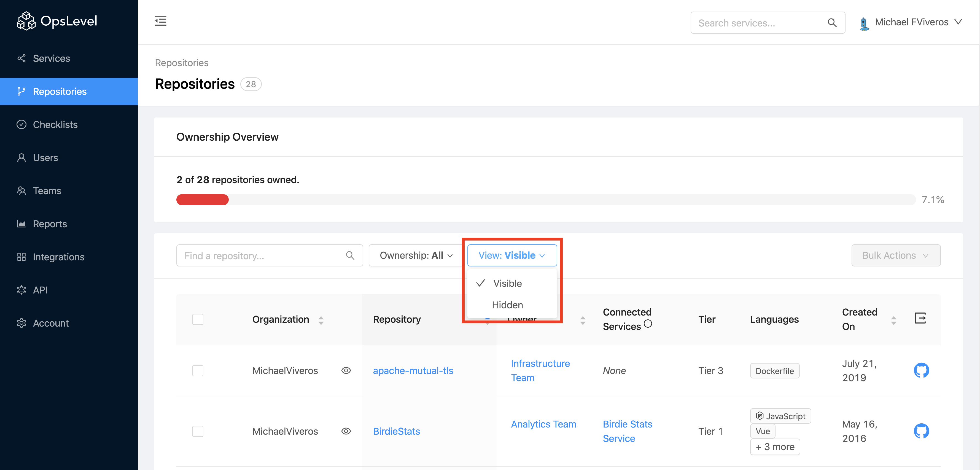Click the Dockerfile language tag
The width and height of the screenshot is (980, 470).
point(775,371)
